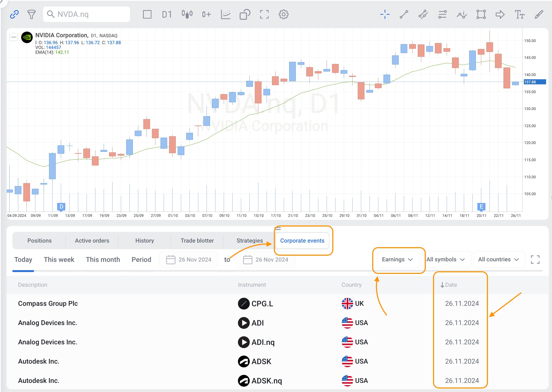Open the Positions tab

pos(39,240)
